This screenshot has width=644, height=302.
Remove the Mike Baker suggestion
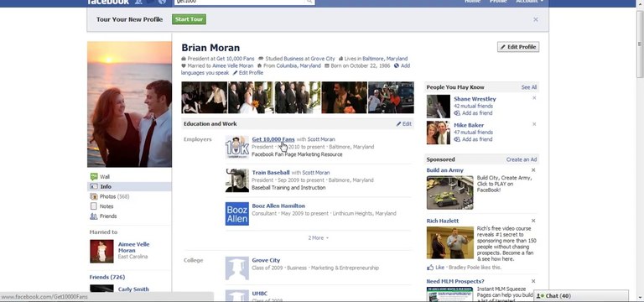tap(534, 124)
